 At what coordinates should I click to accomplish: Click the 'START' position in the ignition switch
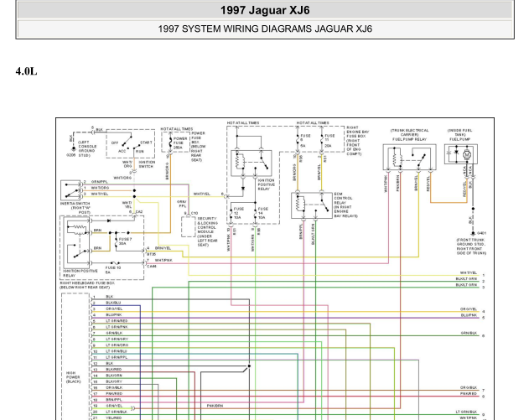coord(146,143)
